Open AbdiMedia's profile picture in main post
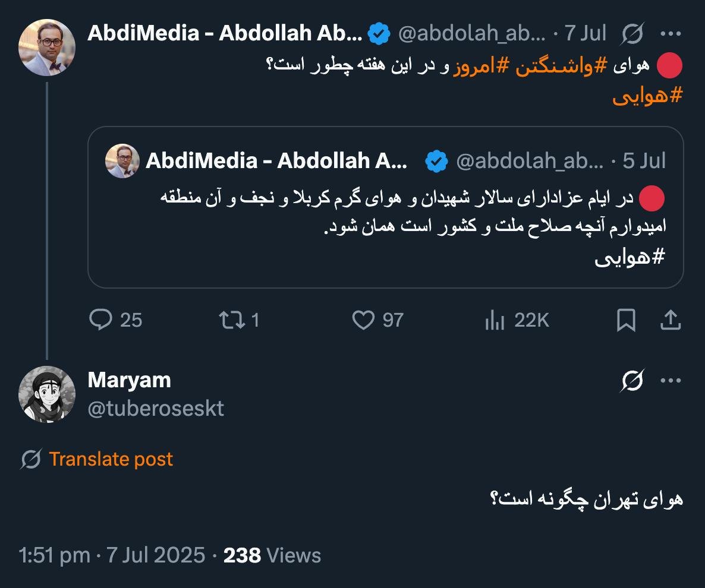The height and width of the screenshot is (588, 705). pos(47,48)
